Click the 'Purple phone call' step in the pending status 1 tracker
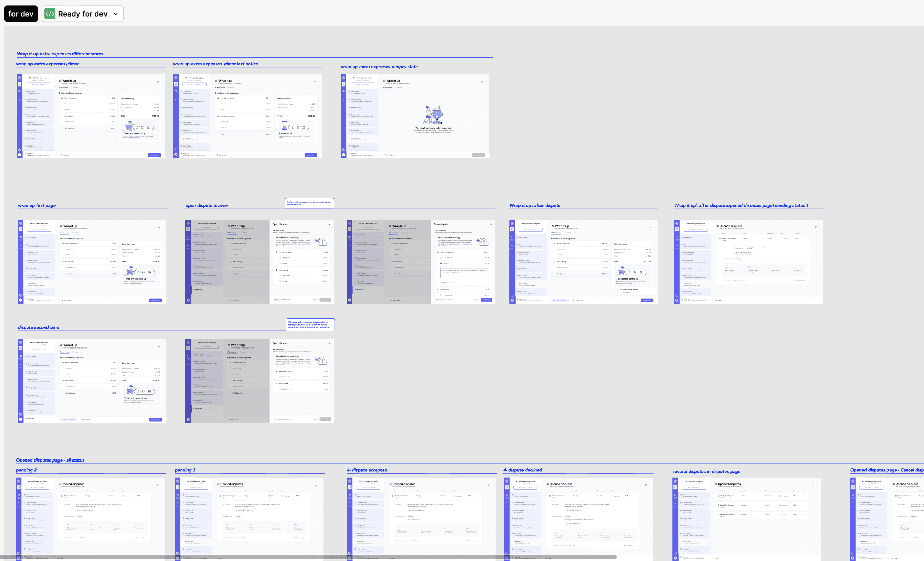The width and height of the screenshot is (924, 561). (753, 270)
